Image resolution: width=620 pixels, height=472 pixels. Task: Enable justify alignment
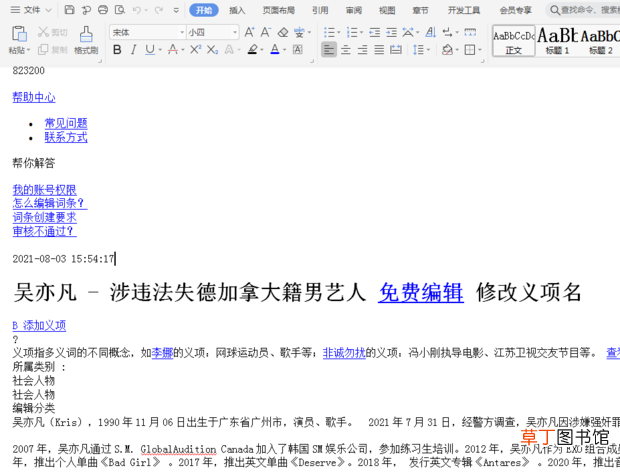[x=379, y=49]
